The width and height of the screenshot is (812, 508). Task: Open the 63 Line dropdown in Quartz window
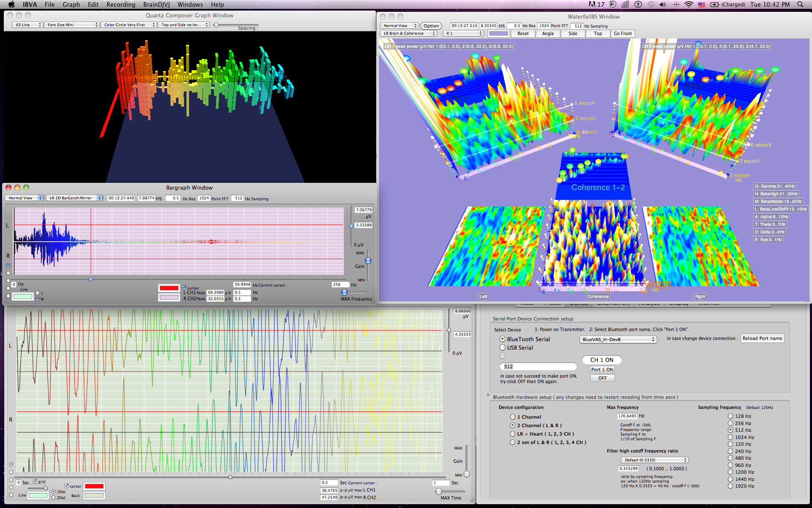(27, 25)
